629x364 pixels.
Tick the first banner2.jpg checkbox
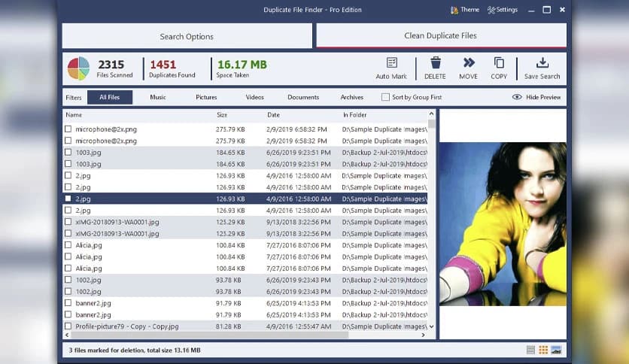68,302
